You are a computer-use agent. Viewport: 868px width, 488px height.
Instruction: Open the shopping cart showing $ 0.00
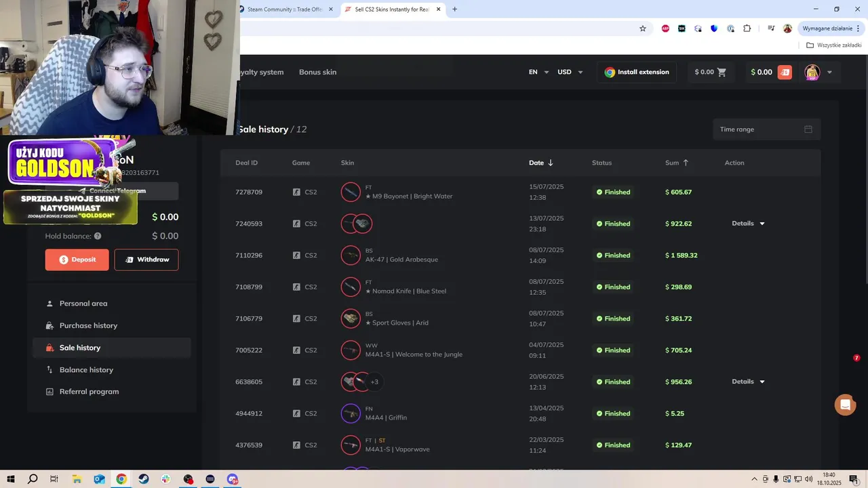tap(711, 72)
